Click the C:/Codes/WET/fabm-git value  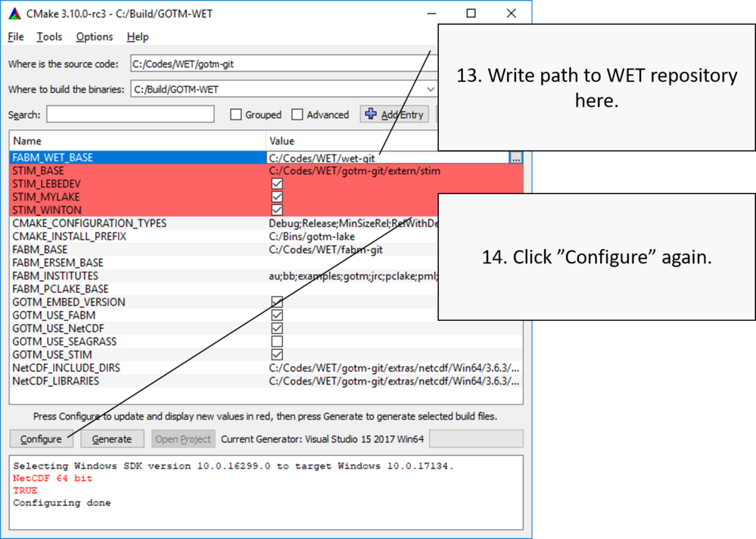pos(325,249)
